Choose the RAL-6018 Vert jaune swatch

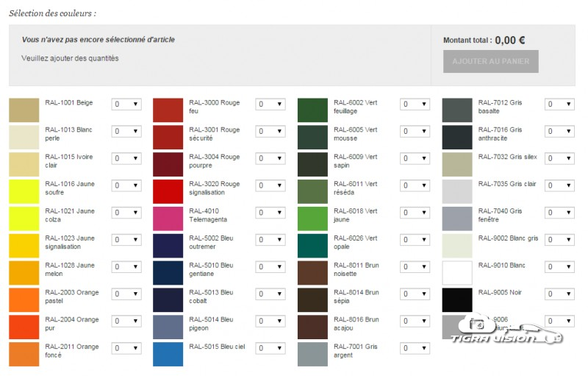coord(312,219)
